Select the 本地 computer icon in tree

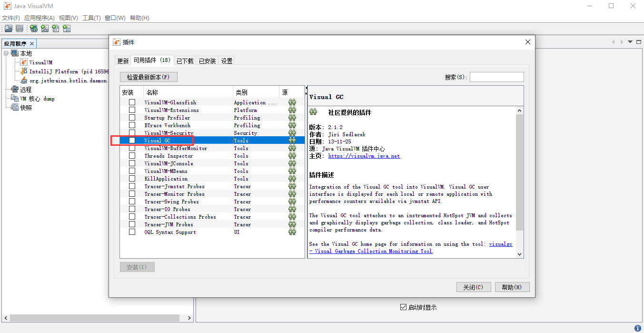15,53
